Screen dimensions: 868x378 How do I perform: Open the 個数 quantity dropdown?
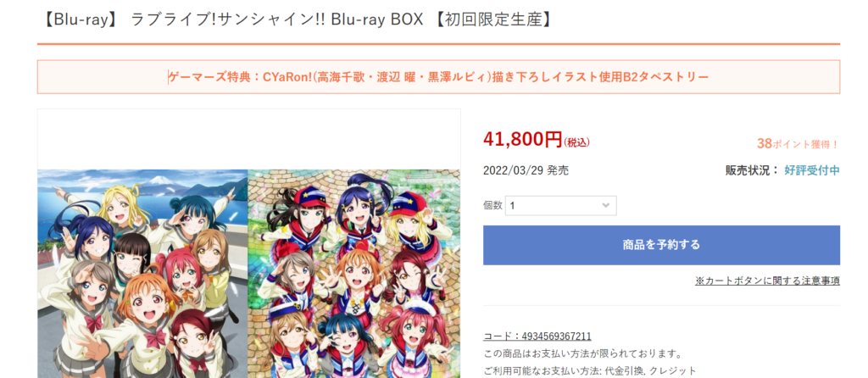coord(561,205)
